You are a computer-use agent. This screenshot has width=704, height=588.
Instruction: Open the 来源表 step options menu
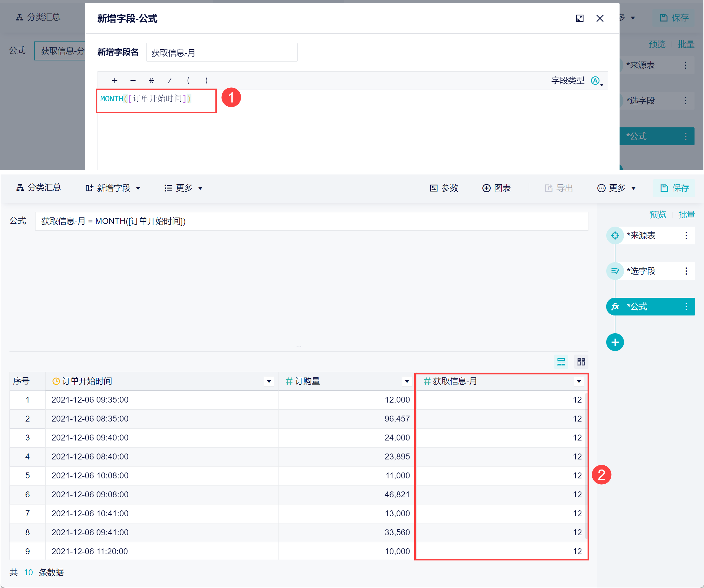coord(686,235)
